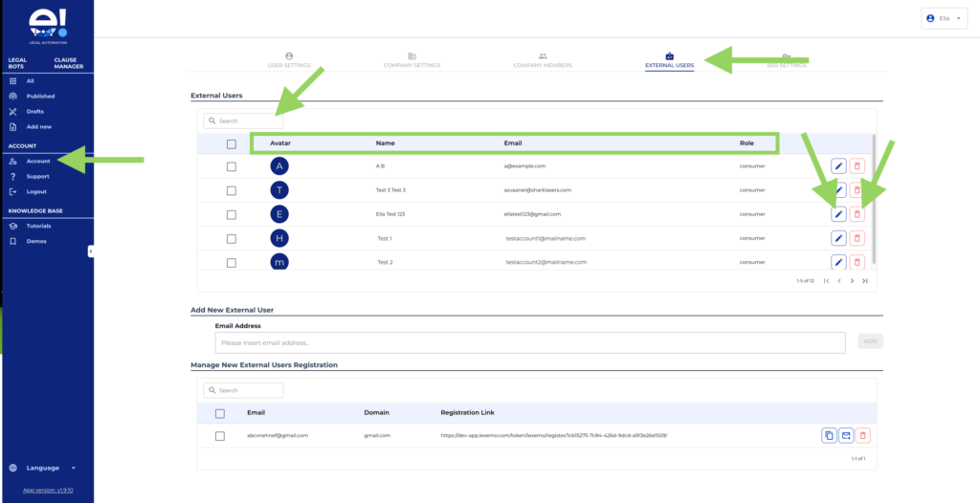Click email testaccount1@mailname.com
This screenshot has width=980, height=503.
(546, 239)
